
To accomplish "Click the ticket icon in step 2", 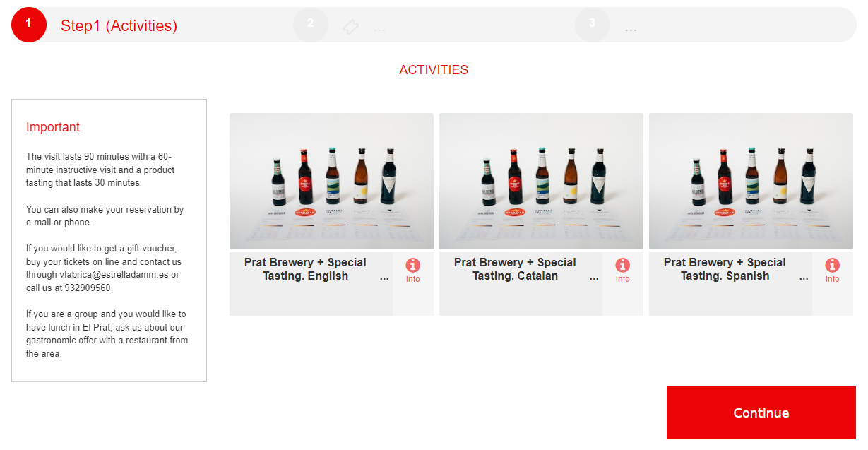I will (x=350, y=28).
